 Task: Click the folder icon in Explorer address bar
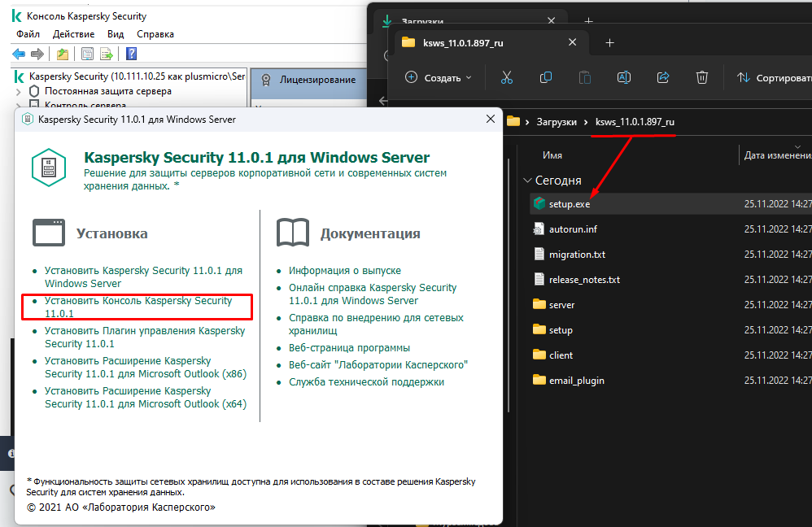coord(513,122)
